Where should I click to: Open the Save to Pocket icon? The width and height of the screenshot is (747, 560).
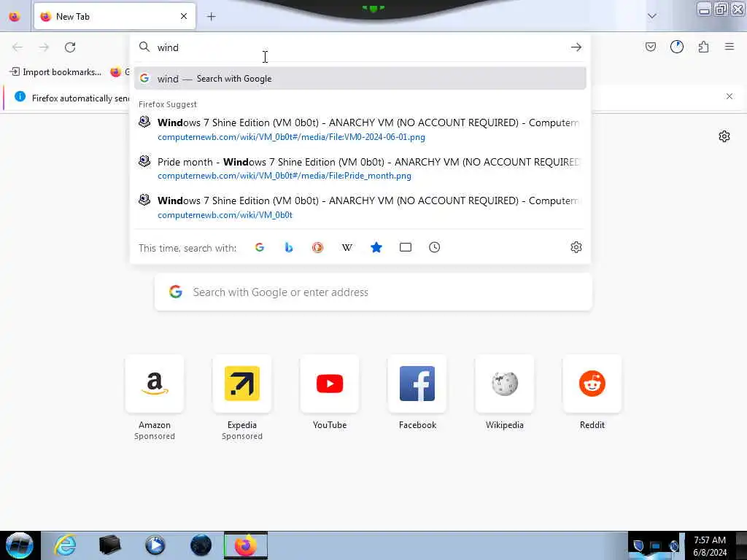[650, 47]
